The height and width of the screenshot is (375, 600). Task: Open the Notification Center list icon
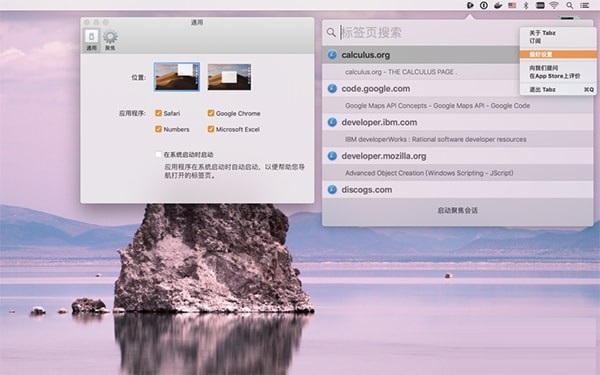[x=584, y=5]
